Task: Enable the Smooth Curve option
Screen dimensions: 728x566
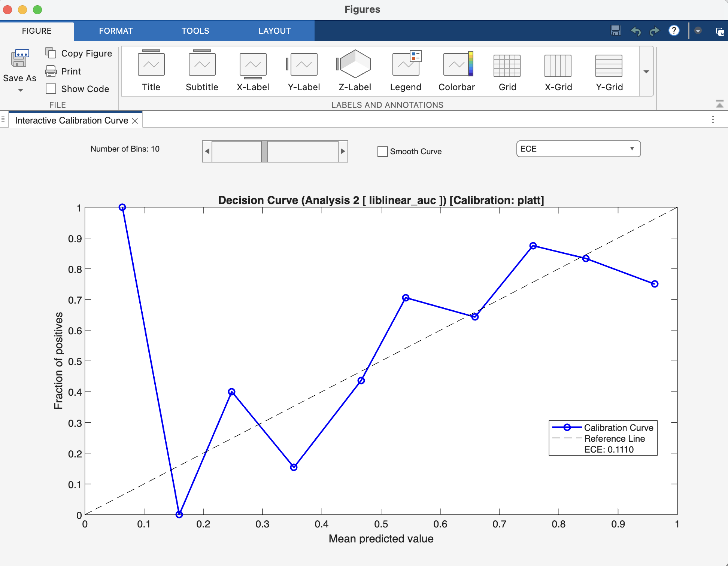Action: coord(382,152)
